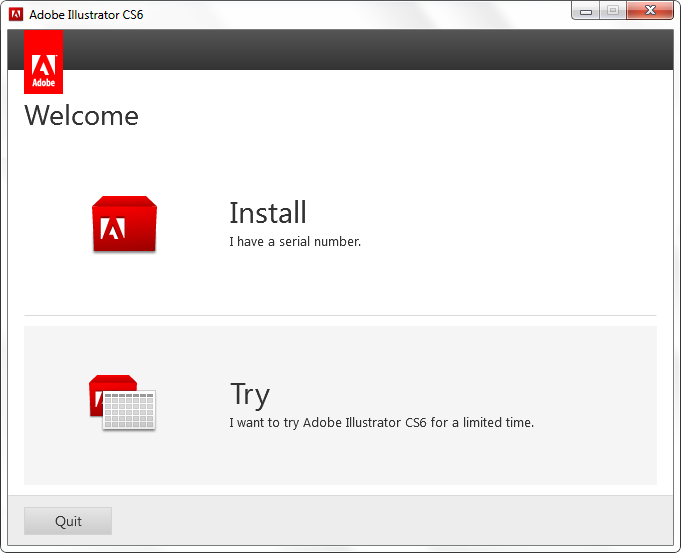The image size is (681, 553).
Task: Click the "Adobe Illustrator CS6" window title text
Action: point(86,15)
